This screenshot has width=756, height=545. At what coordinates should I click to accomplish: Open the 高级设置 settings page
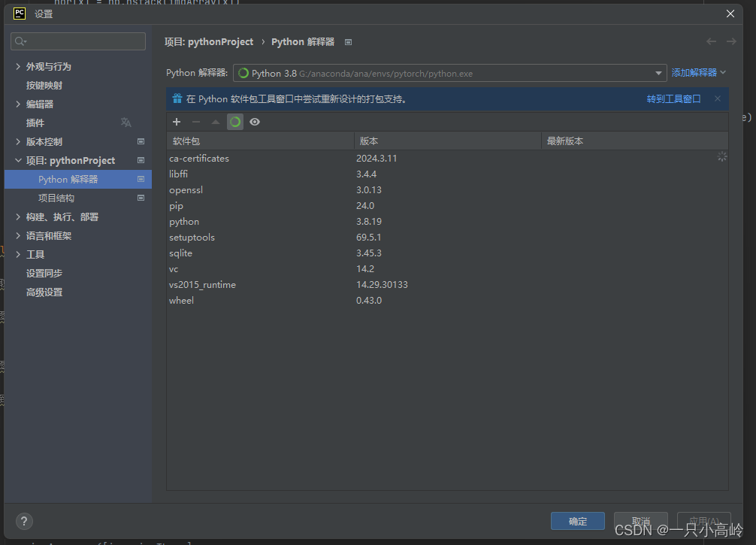click(x=44, y=292)
